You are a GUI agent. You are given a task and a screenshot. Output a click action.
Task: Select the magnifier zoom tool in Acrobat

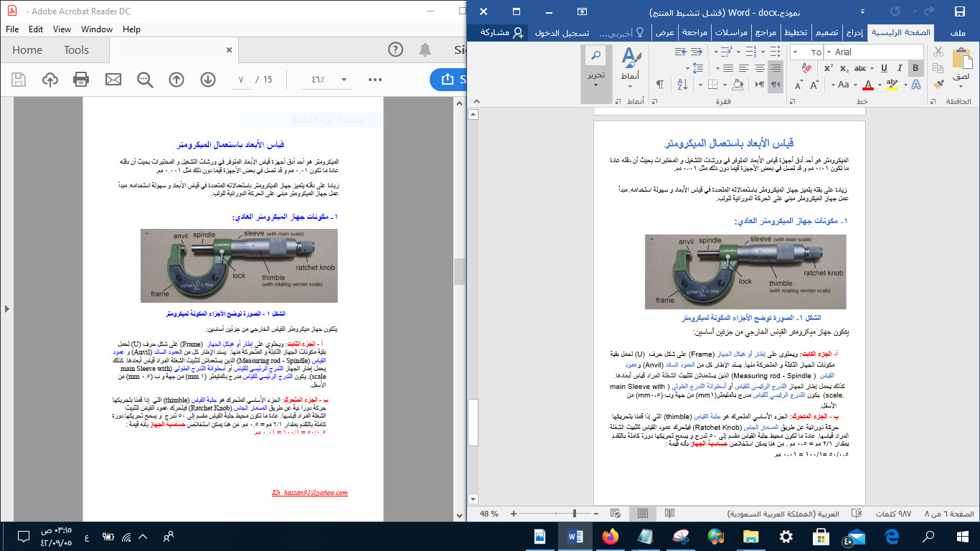coord(145,80)
